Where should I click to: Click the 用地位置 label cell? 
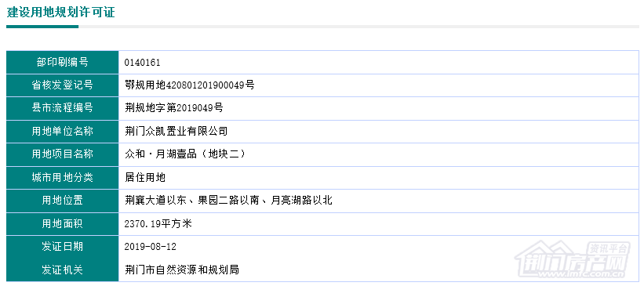tap(63, 201)
